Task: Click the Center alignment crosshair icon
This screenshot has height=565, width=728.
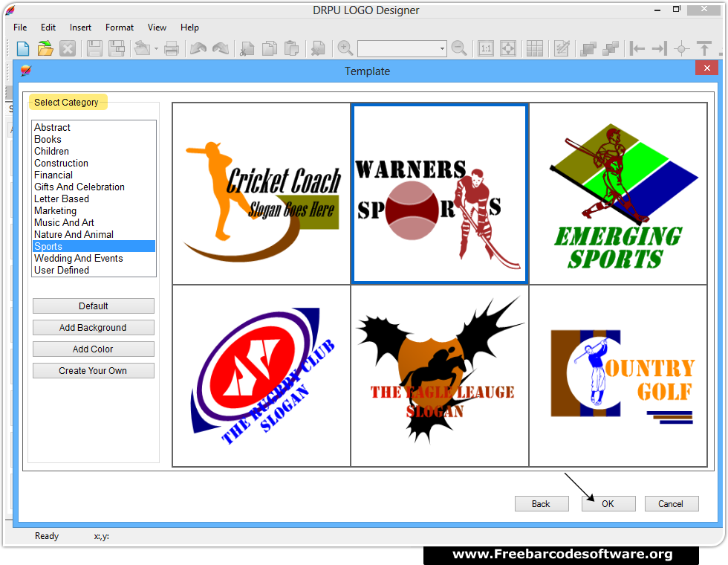Action: click(682, 48)
